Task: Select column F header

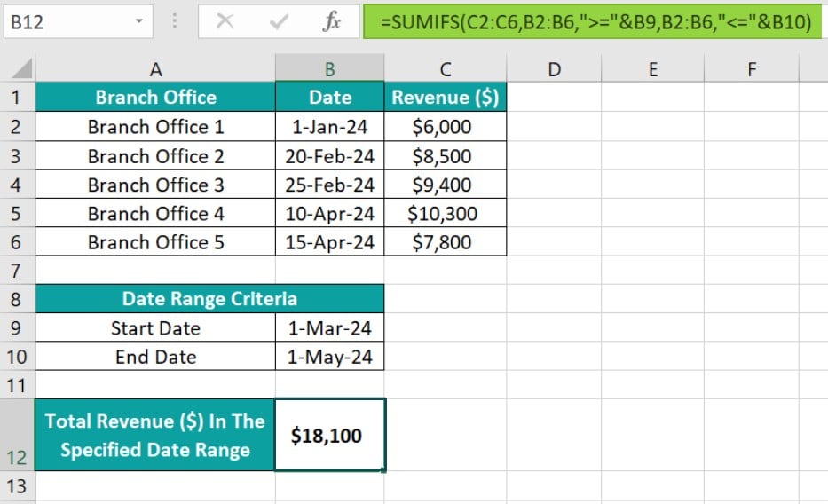Action: click(x=752, y=69)
